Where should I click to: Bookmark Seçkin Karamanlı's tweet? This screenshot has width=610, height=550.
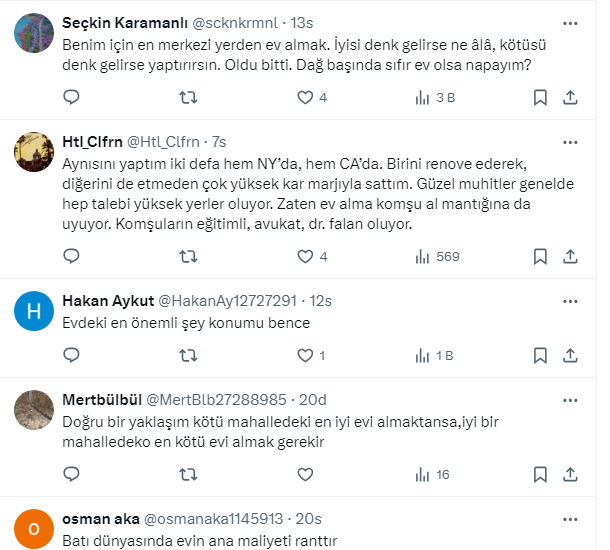[x=540, y=97]
